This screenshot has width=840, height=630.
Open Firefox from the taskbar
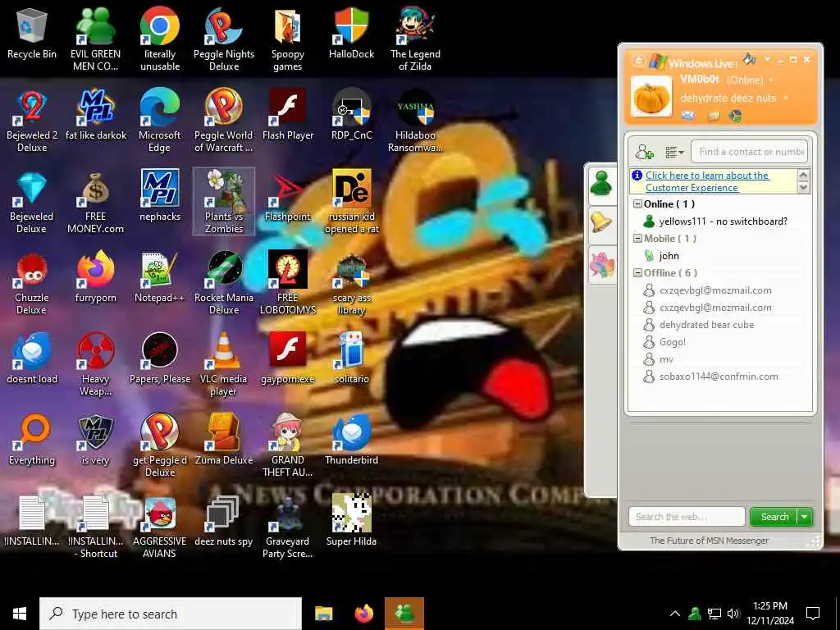tap(364, 614)
